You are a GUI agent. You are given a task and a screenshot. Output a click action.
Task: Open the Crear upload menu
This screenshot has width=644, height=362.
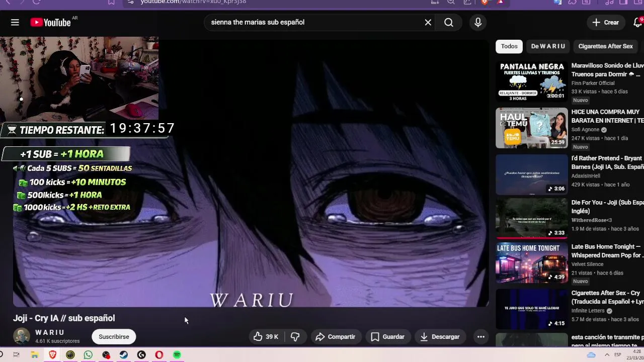[x=606, y=22]
